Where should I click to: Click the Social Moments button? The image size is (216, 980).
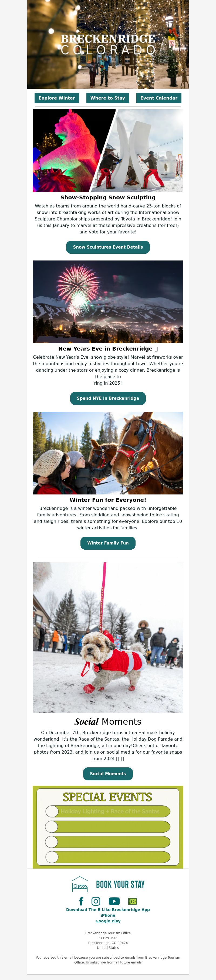[x=108, y=774]
